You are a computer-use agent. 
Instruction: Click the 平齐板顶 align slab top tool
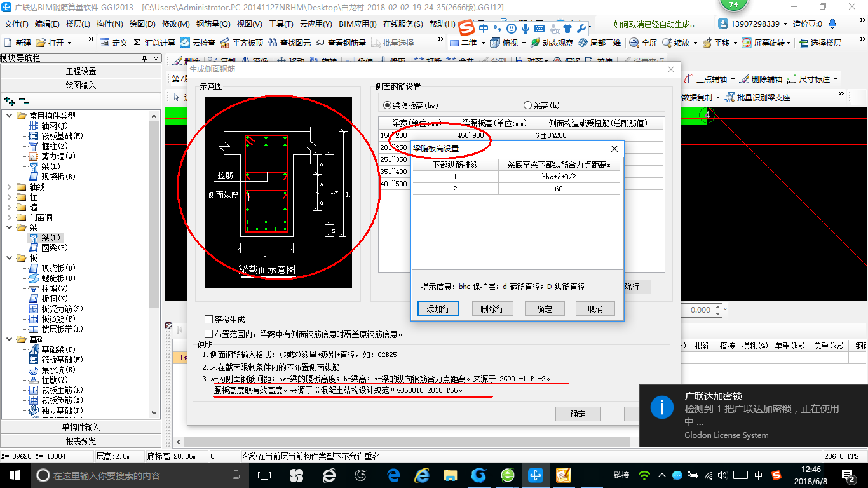point(241,43)
